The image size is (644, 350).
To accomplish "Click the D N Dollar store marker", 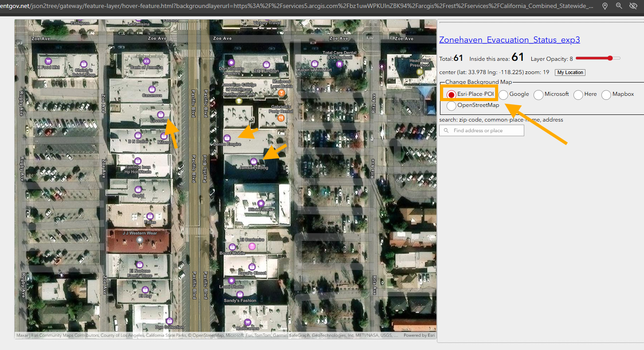I will (x=137, y=135).
